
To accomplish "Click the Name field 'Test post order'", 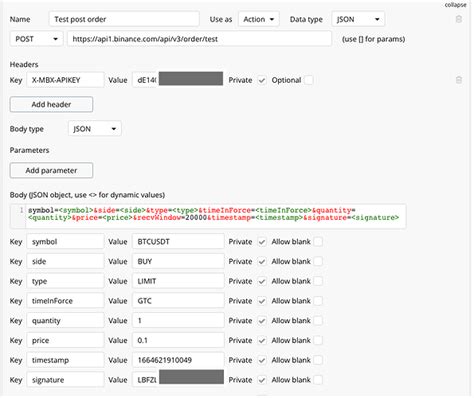I will click(x=124, y=19).
